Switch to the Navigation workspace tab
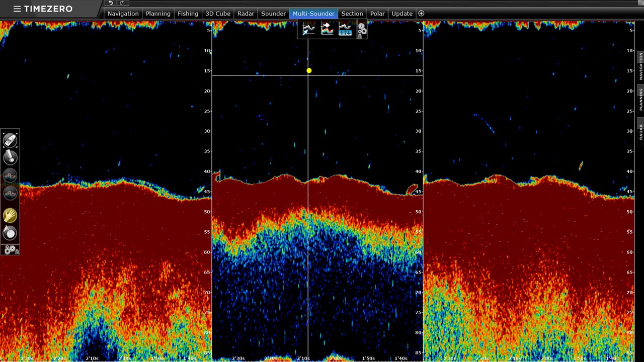Viewport: 644px width, 362px height. [x=123, y=14]
